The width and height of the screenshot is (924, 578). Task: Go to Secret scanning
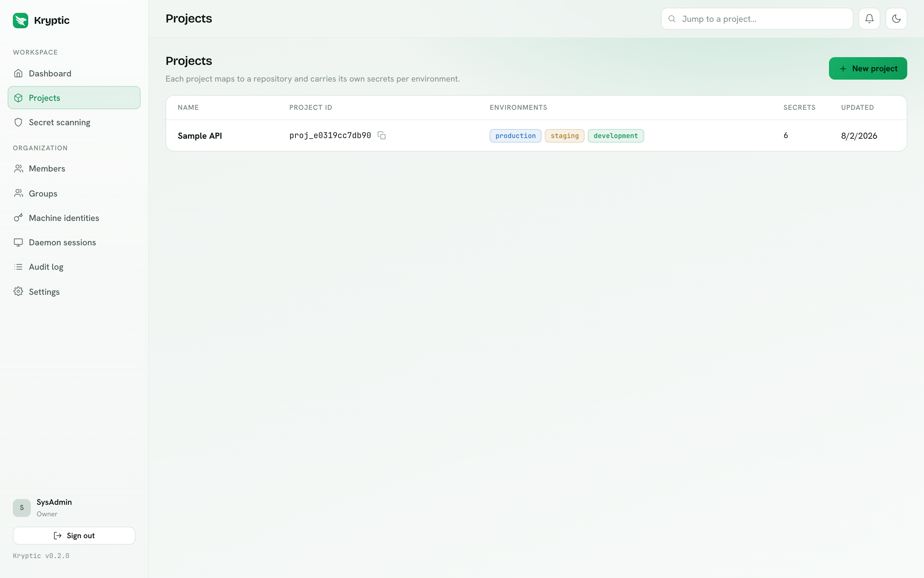pos(74,122)
